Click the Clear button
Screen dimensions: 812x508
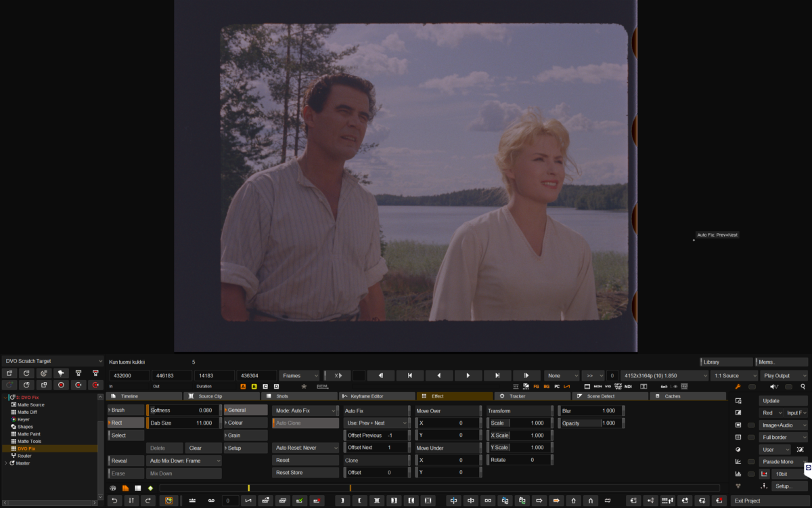click(x=203, y=448)
